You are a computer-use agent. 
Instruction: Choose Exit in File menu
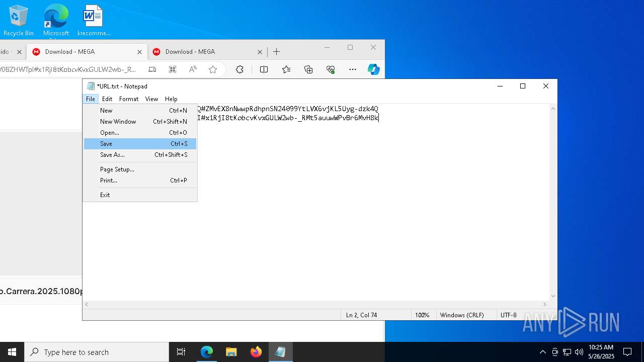click(x=140, y=195)
